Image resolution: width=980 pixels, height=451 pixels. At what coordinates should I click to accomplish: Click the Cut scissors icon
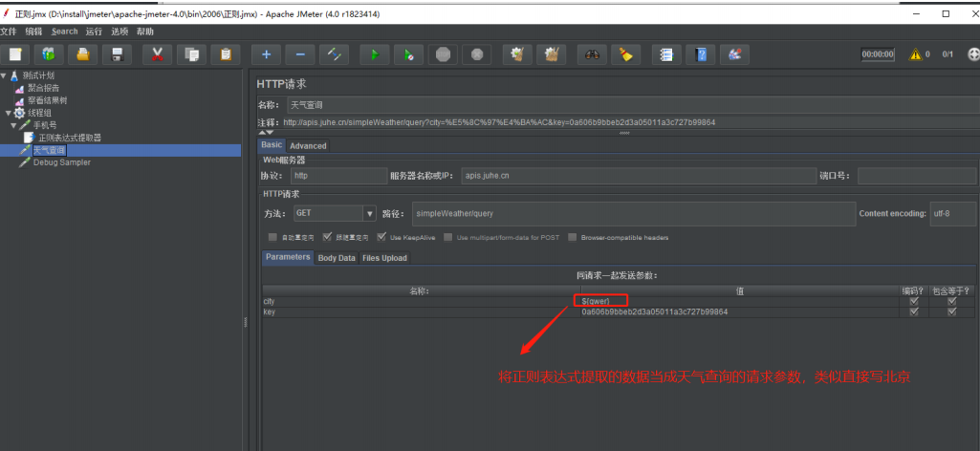coord(157,55)
